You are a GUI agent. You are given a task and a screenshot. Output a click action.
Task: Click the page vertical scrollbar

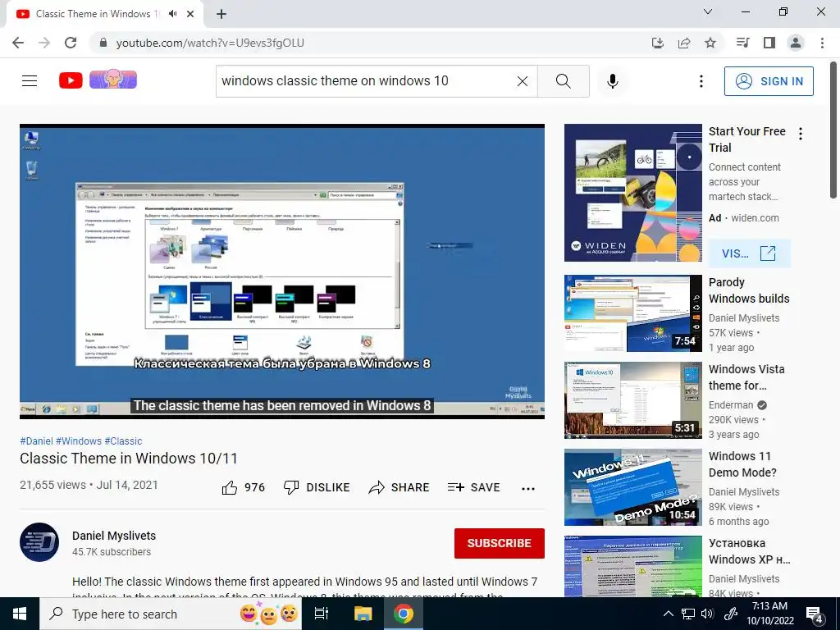click(833, 131)
